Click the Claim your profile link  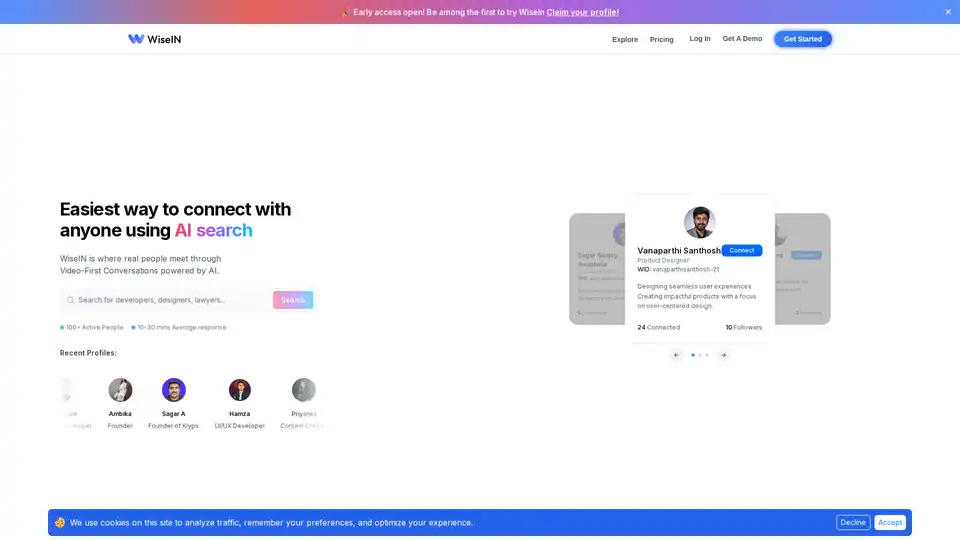coord(582,12)
